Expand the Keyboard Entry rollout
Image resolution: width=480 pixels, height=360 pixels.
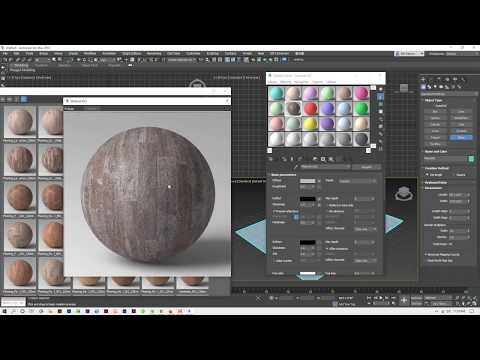tap(436, 182)
